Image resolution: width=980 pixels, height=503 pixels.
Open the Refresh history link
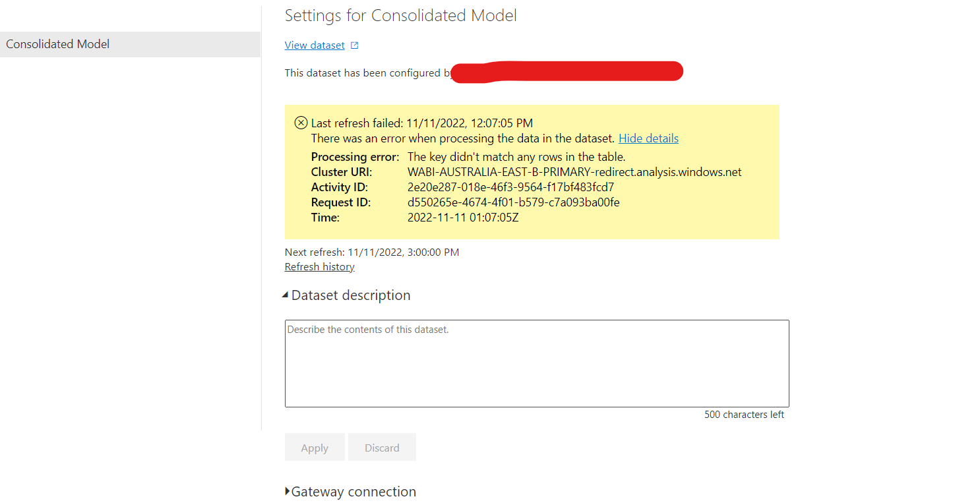[320, 267]
